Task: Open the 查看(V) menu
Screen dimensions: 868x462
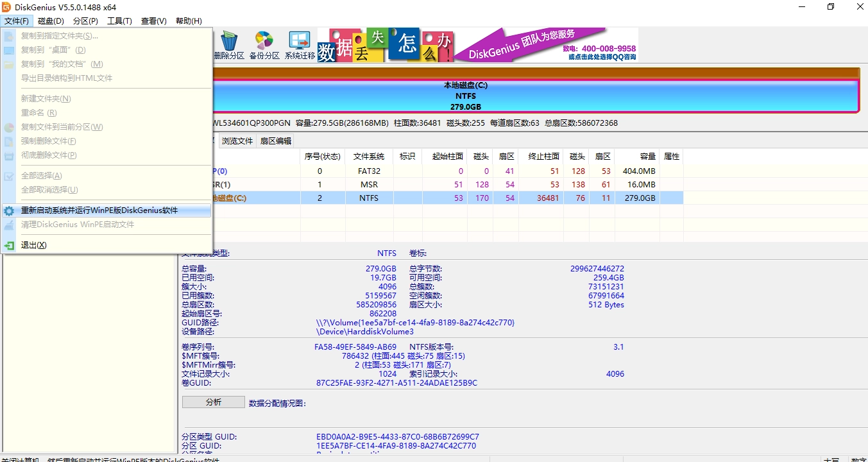Action: [153, 21]
